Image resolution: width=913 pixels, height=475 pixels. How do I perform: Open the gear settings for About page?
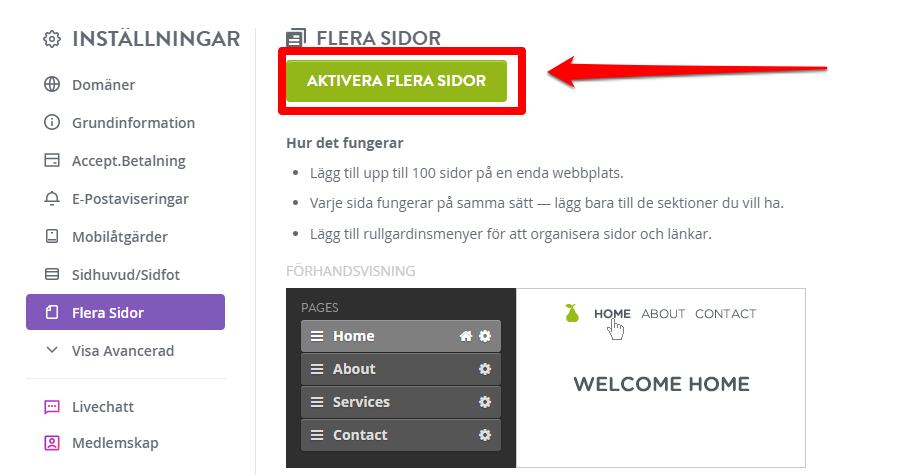(x=484, y=369)
